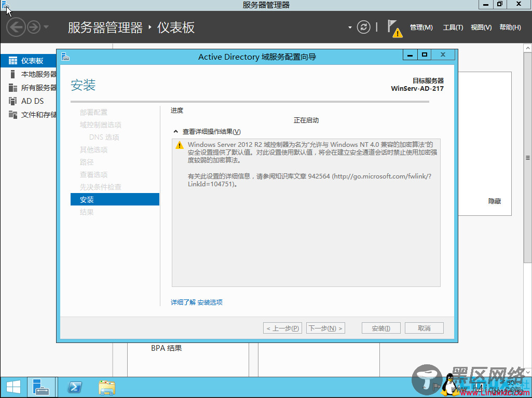Open the Windows Start button

(x=13, y=387)
